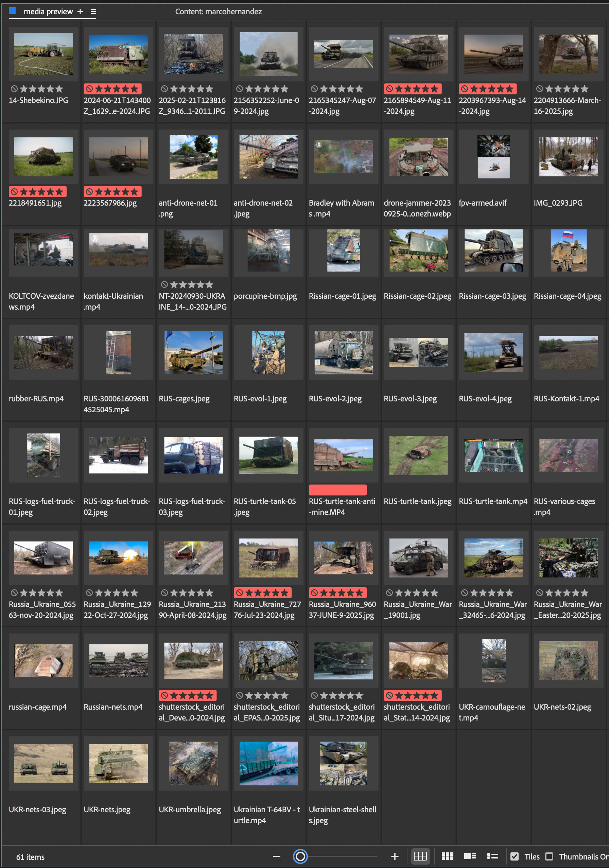
Task: Click the plus icon to enlarge thumbnails
Action: pos(395,856)
